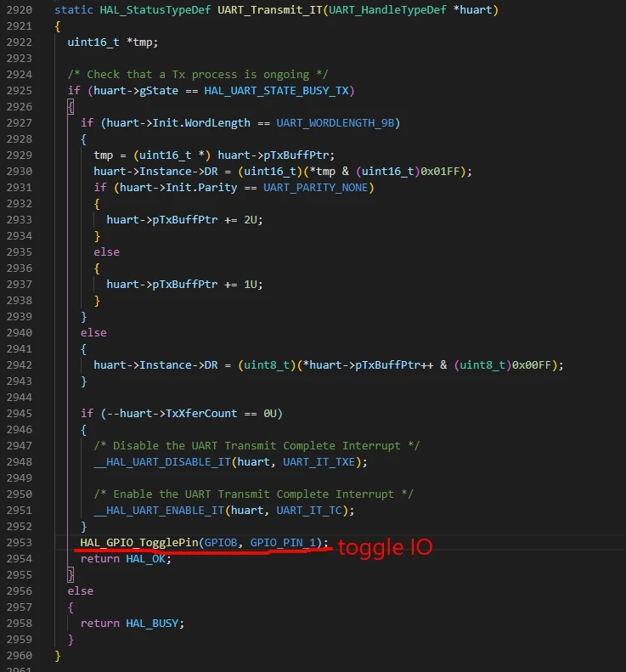
Task: Click 'huart->pTxBuffPtr += 2U;' line
Action: click(184, 220)
